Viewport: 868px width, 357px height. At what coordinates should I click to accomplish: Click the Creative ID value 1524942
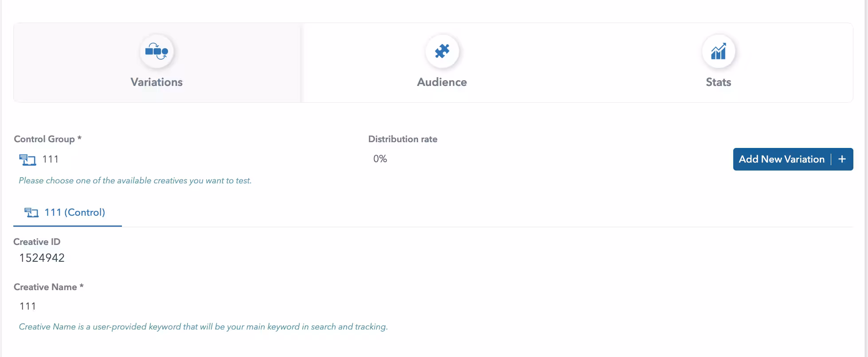click(x=42, y=258)
